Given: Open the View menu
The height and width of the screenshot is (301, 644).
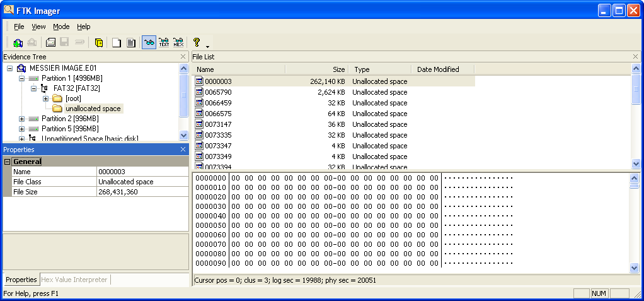Looking at the screenshot, I should pyautogui.click(x=38, y=27).
